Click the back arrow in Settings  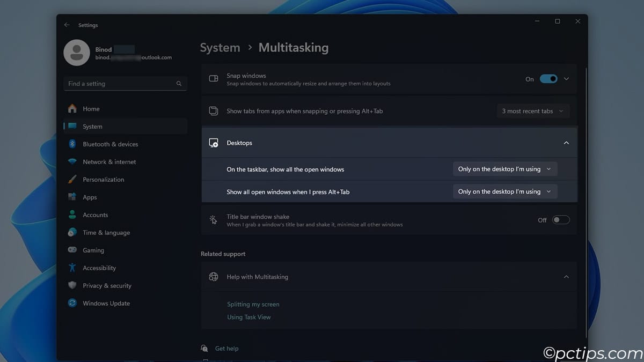67,25
